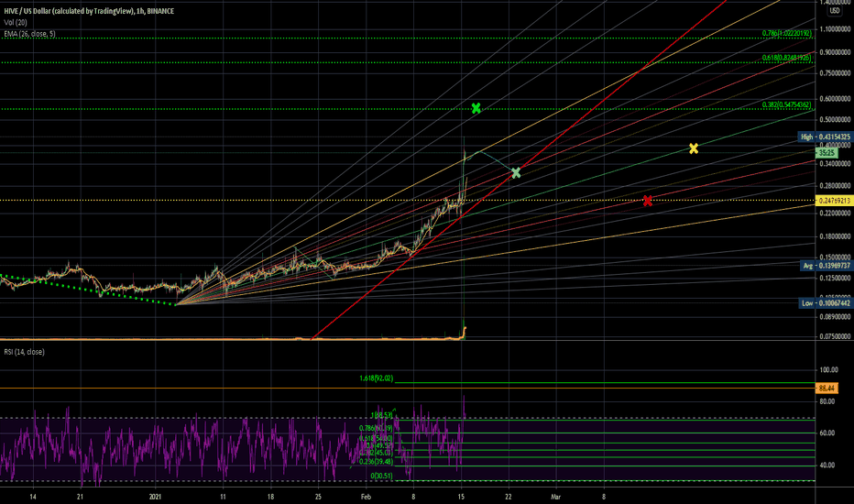Screen dimensions: 854x504
Task: Click the 22 date label on time axis
Action: (509, 497)
